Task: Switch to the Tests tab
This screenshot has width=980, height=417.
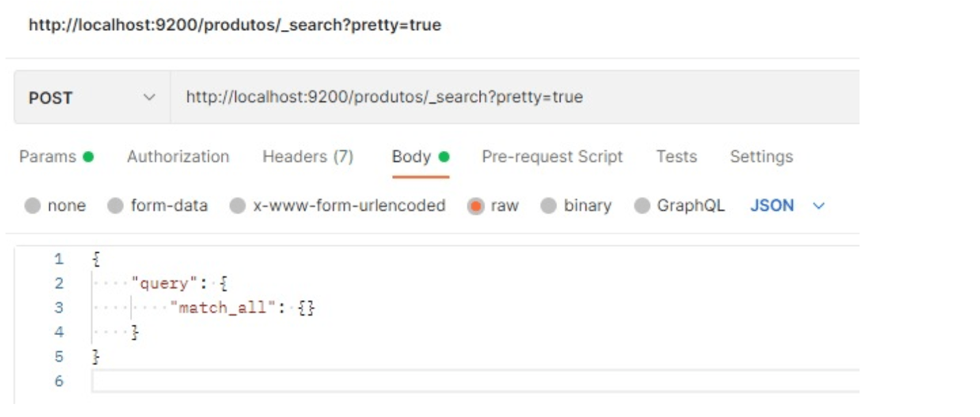Action: 676,157
